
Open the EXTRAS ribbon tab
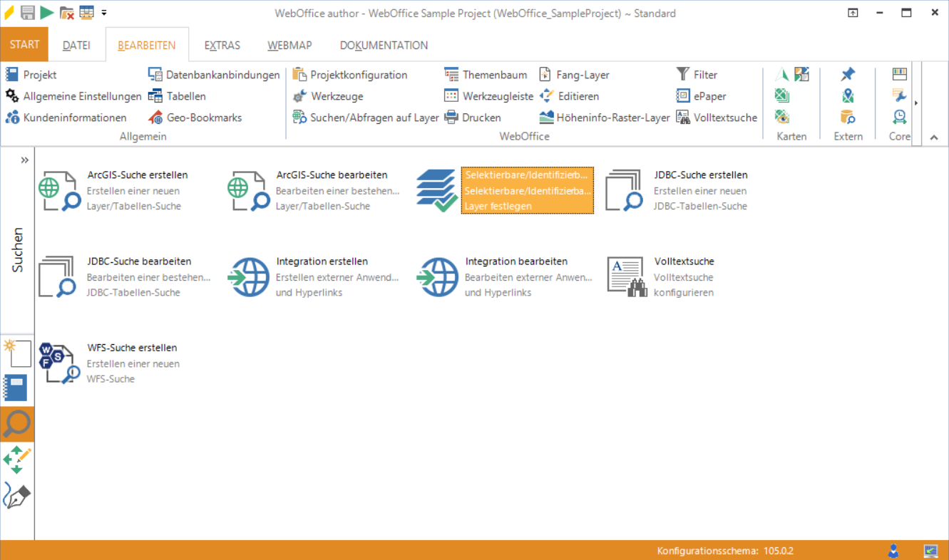[222, 45]
